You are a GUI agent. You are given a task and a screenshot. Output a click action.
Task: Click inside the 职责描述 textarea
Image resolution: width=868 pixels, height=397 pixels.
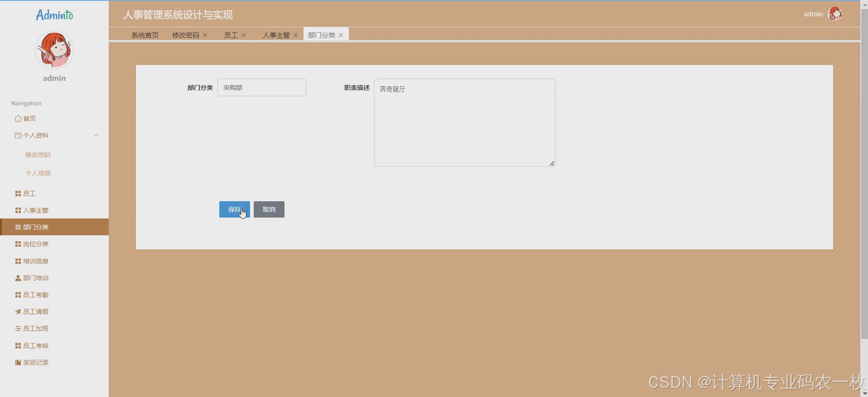[465, 122]
